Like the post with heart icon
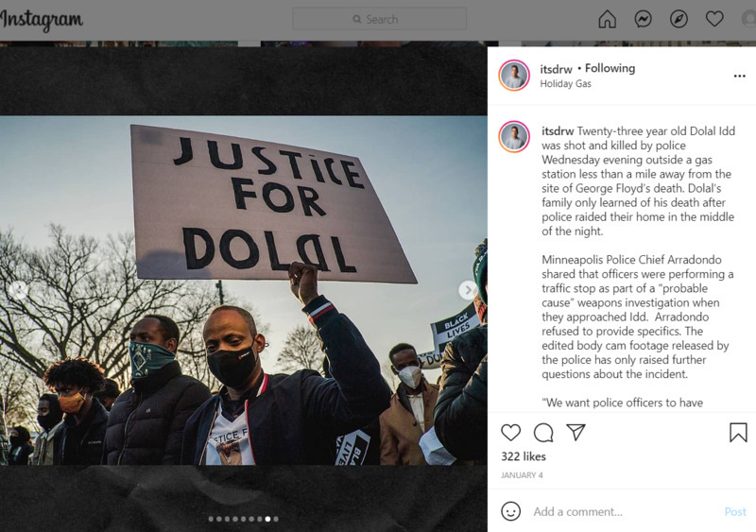This screenshot has height=532, width=756. click(x=510, y=432)
